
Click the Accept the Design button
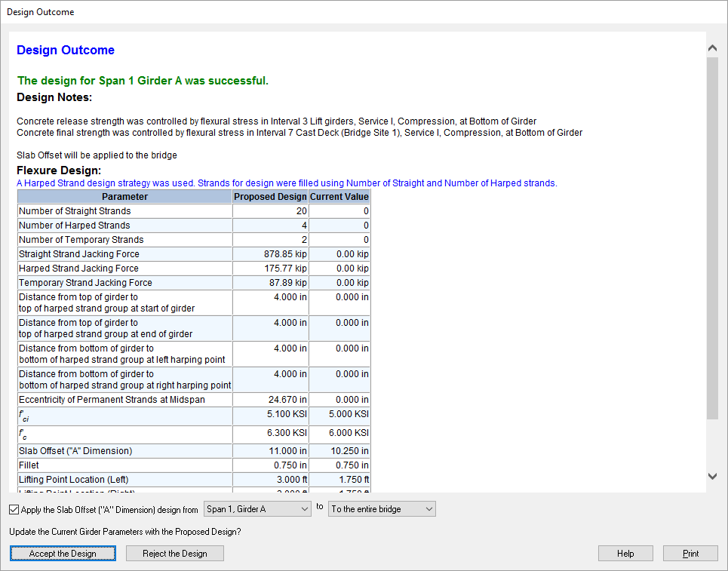(x=63, y=554)
